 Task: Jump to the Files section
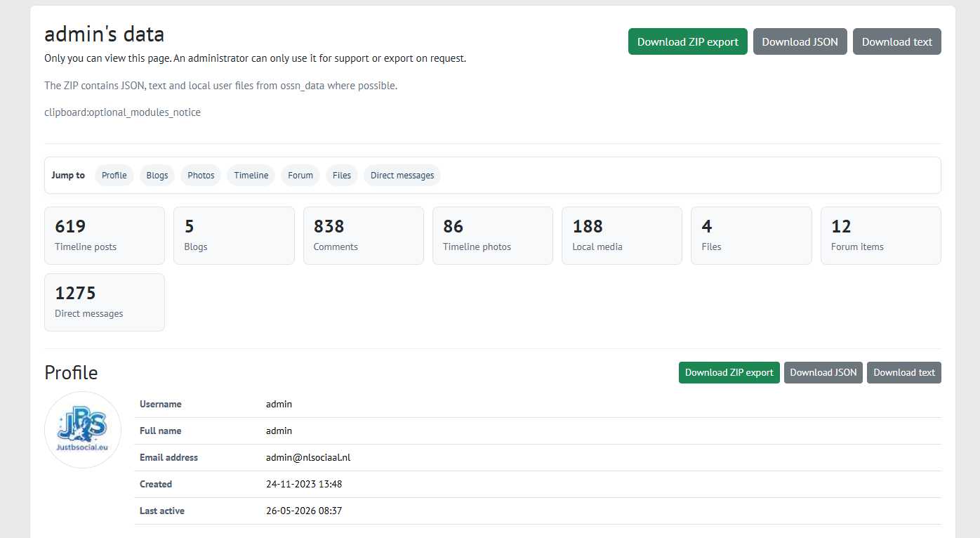[x=342, y=175]
